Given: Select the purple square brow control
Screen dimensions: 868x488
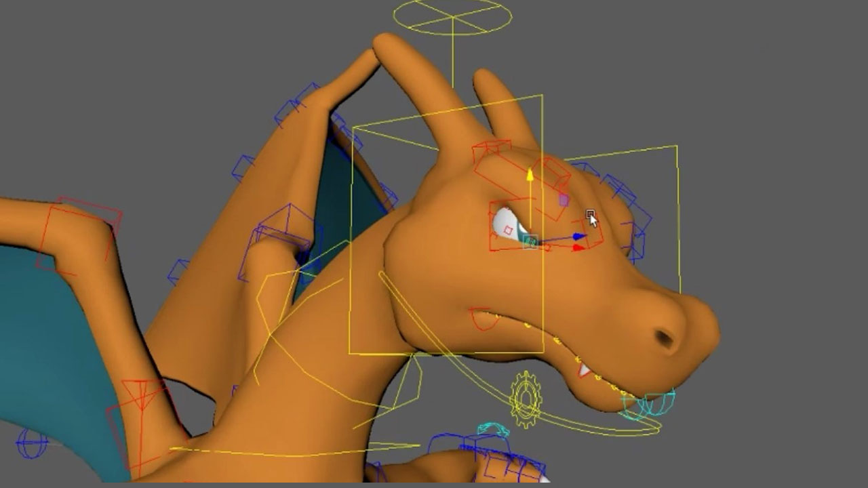Looking at the screenshot, I should tap(563, 200).
